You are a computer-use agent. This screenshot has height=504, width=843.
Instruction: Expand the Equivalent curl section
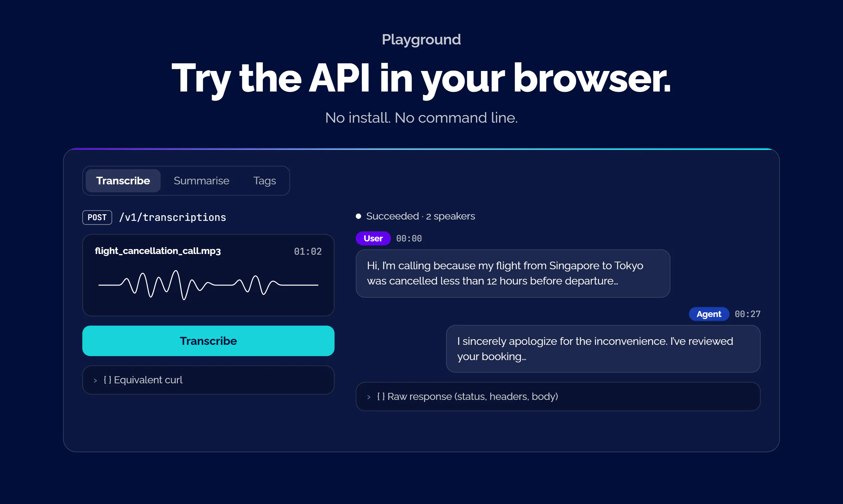[x=208, y=380]
